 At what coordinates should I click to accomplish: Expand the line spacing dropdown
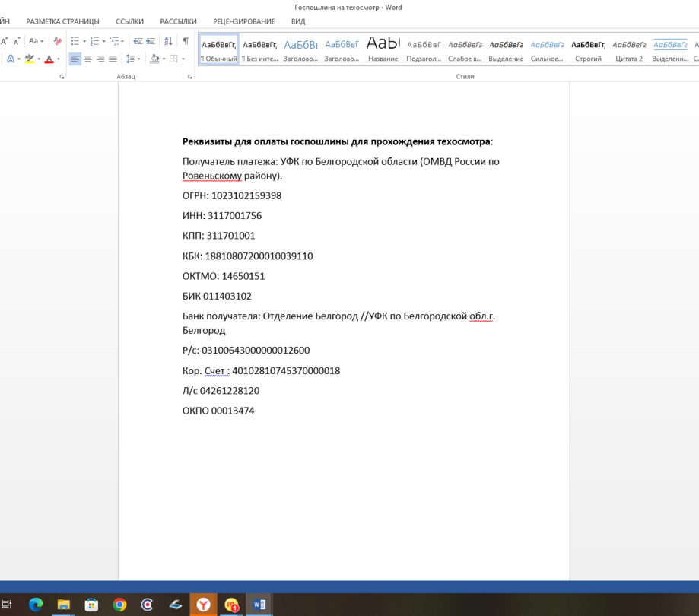(x=138, y=59)
